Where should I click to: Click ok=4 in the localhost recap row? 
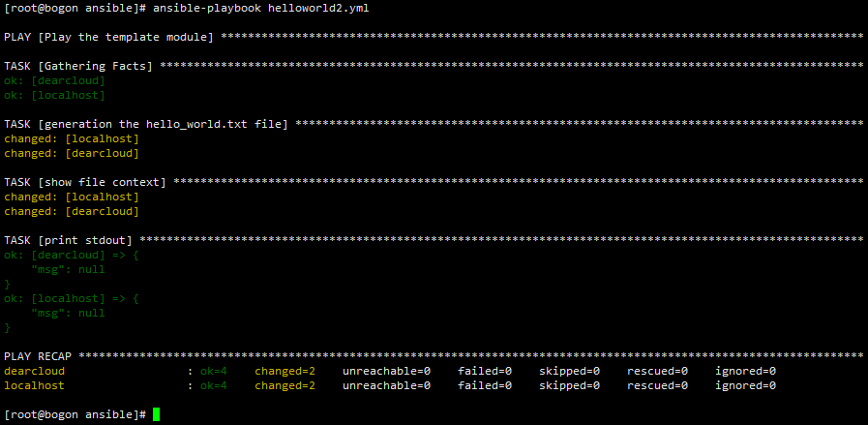[214, 385]
